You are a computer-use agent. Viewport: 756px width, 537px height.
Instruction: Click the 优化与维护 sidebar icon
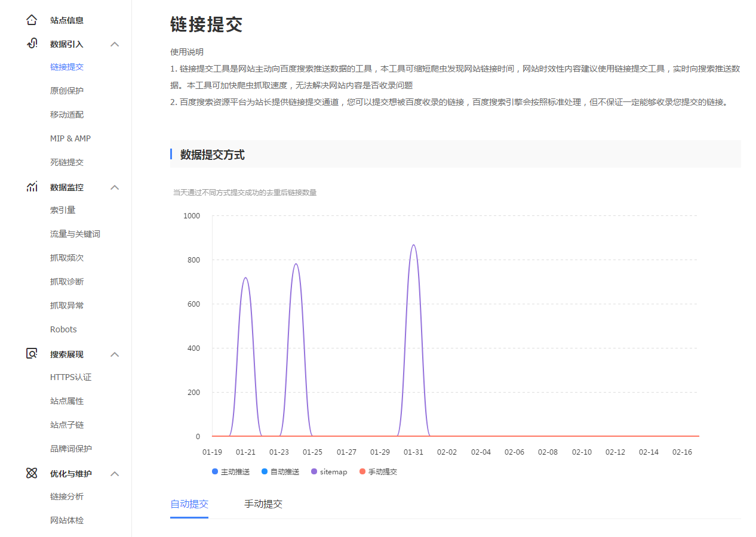[x=31, y=473]
